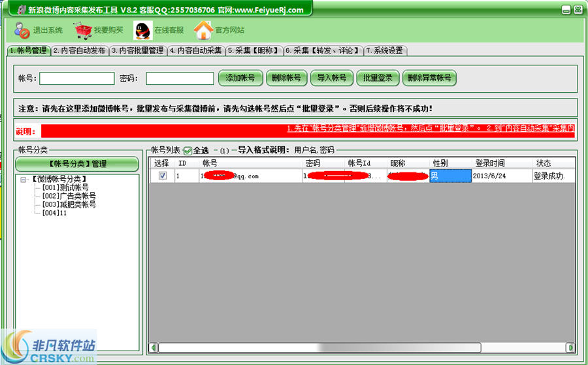The height and width of the screenshot is (365, 588).
Task: Select [002]广告类帐号 category
Action: tap(69, 196)
